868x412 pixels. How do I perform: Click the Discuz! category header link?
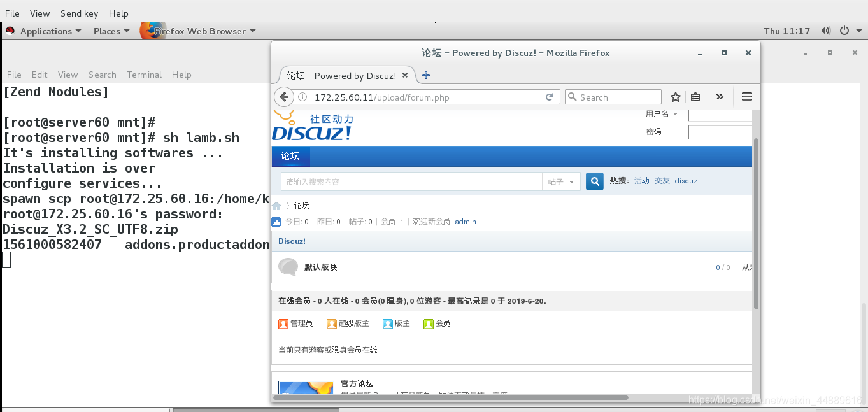pos(292,241)
